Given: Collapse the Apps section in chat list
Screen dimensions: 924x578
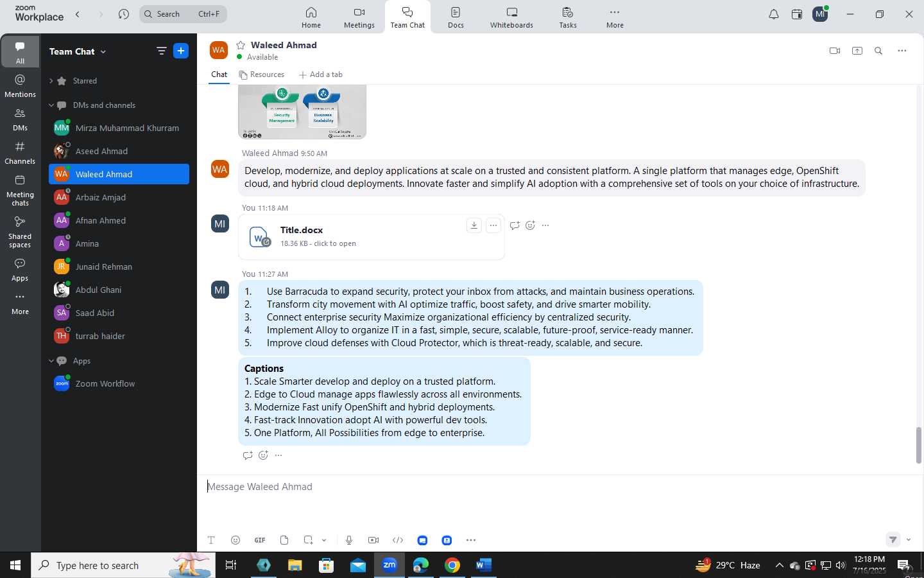Looking at the screenshot, I should pyautogui.click(x=51, y=361).
